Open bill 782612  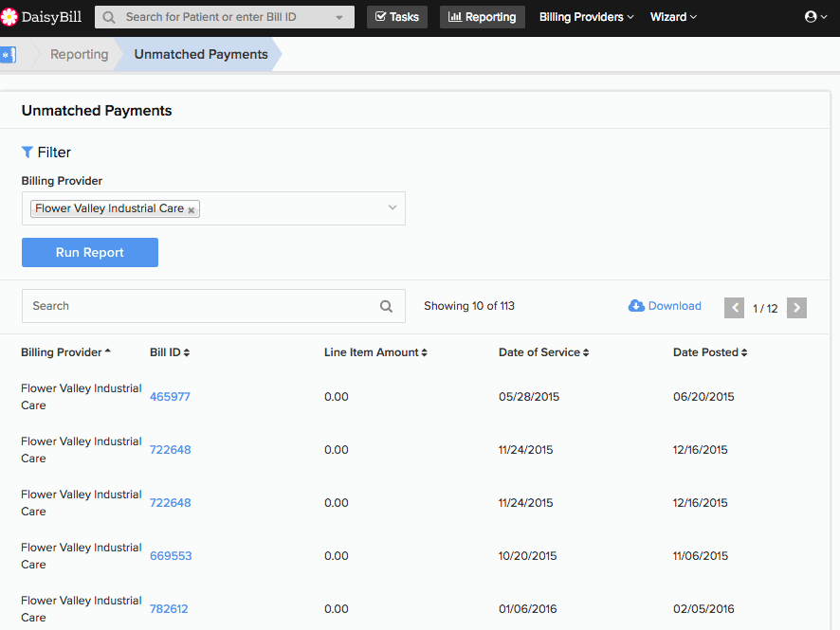[169, 608]
